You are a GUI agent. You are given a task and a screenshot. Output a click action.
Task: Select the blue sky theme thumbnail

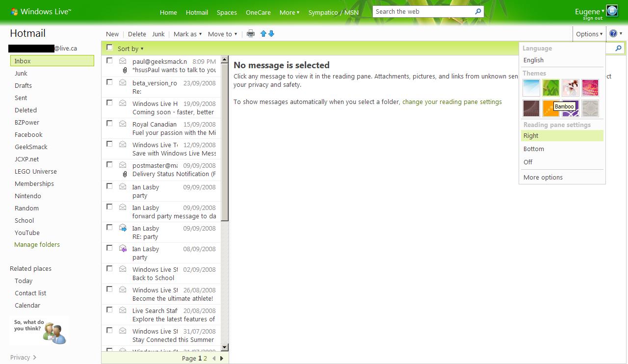531,88
